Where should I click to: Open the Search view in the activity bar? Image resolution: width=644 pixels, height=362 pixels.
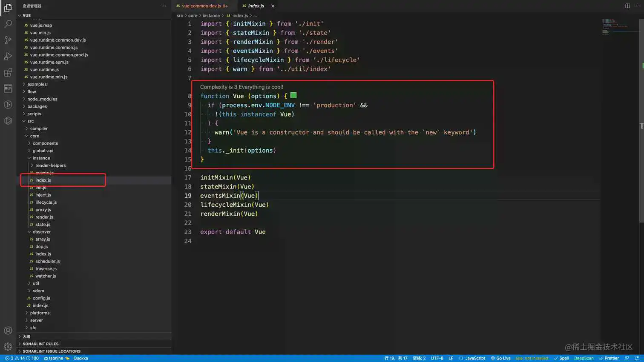8,24
